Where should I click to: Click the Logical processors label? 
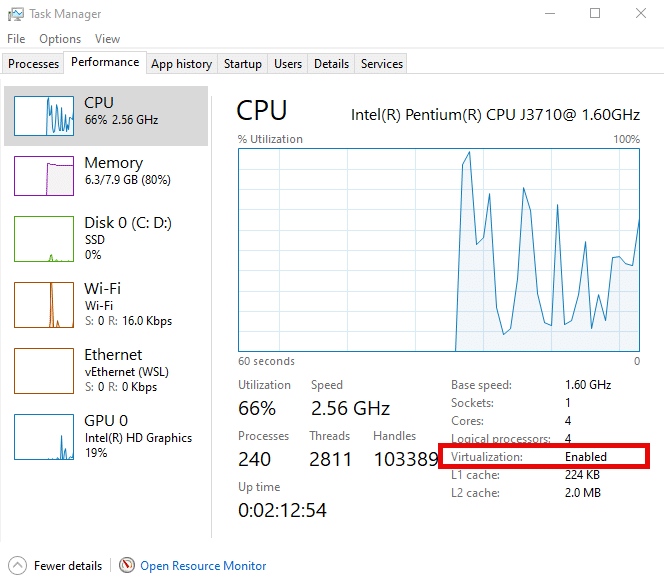click(x=501, y=439)
